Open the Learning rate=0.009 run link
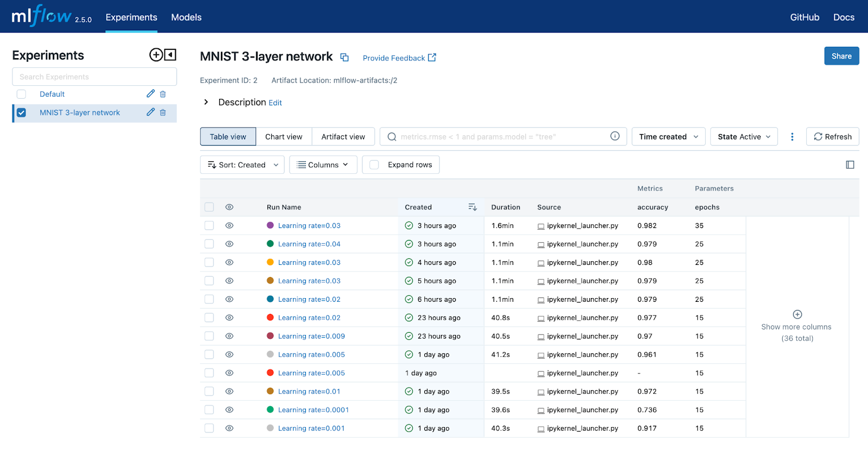The height and width of the screenshot is (449, 868). pos(311,337)
